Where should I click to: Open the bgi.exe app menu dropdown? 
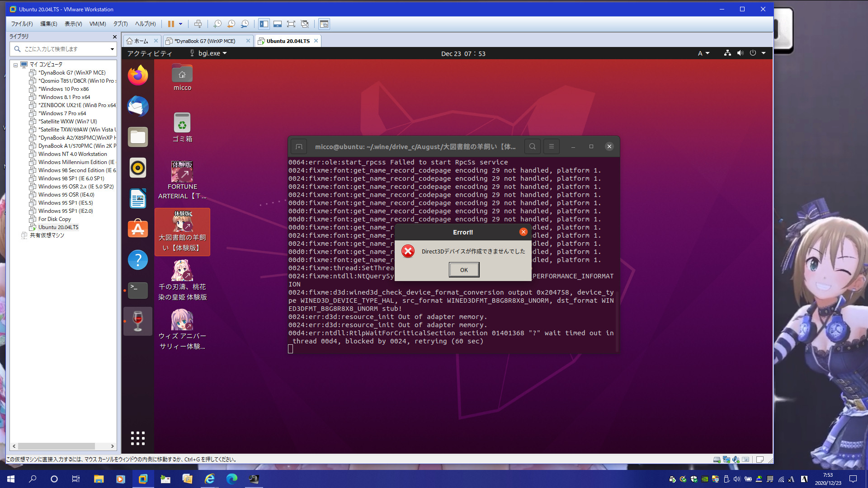208,53
